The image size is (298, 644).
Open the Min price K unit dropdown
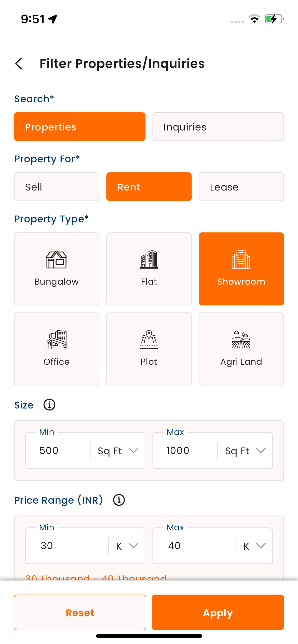coord(127,546)
